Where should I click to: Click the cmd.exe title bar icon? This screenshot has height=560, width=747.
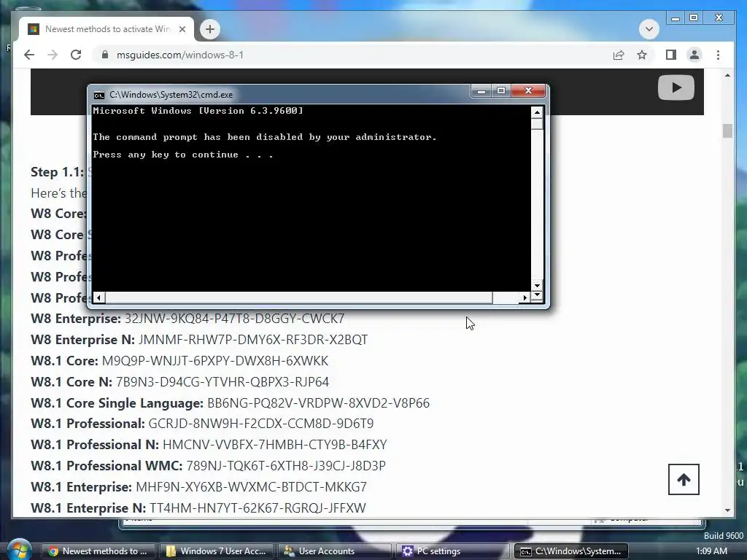(99, 95)
